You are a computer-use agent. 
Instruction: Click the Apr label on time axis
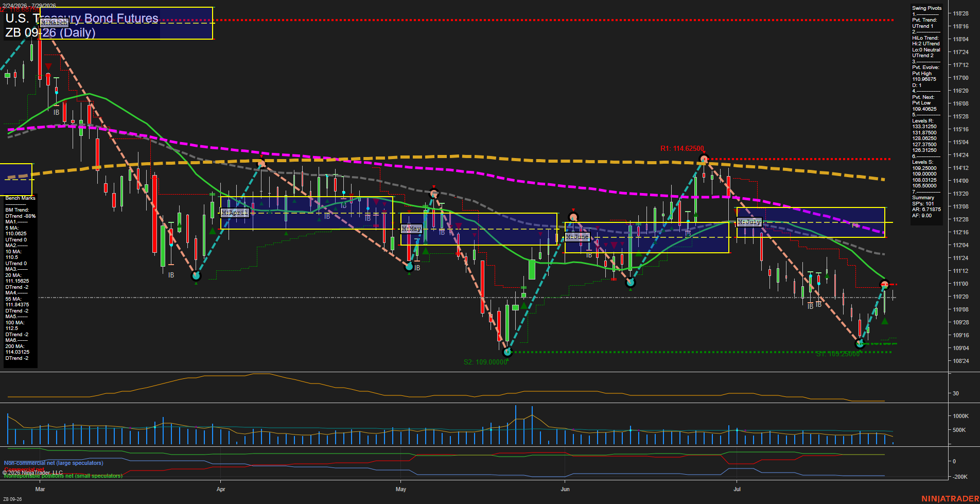(221, 489)
